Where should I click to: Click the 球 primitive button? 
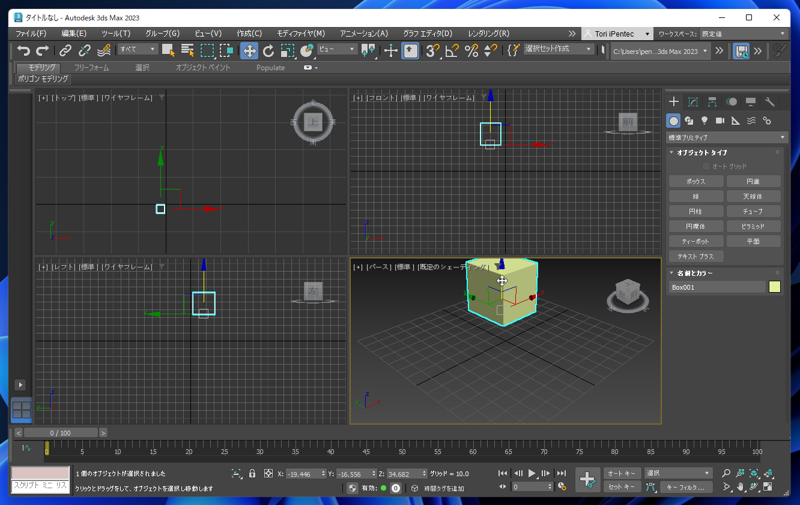tap(696, 196)
